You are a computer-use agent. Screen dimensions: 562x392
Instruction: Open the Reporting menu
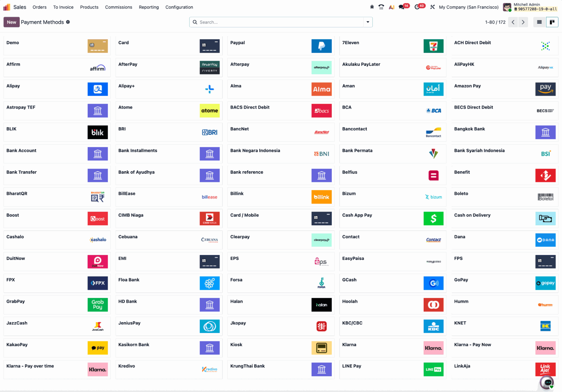click(148, 7)
